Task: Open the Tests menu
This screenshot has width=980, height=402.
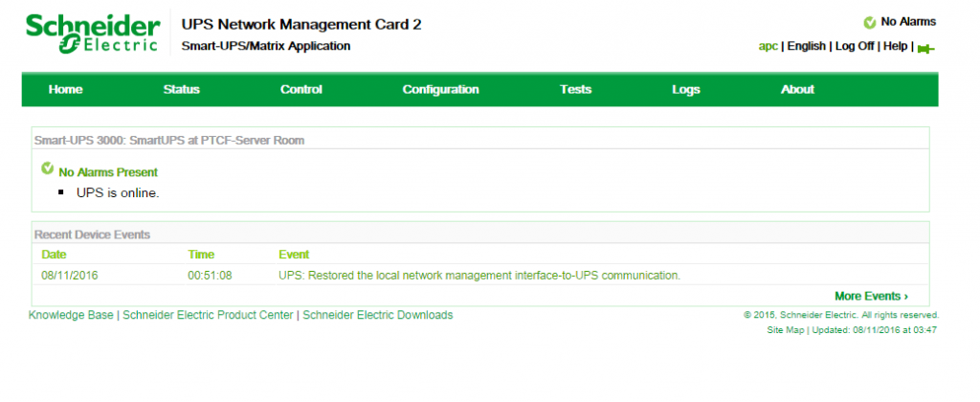Action: pos(575,89)
